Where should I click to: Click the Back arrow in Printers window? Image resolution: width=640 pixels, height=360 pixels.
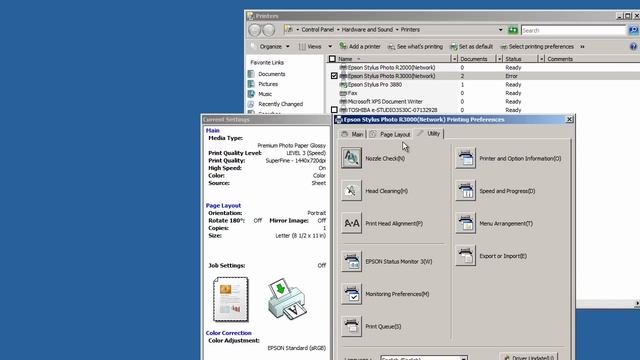pos(255,30)
